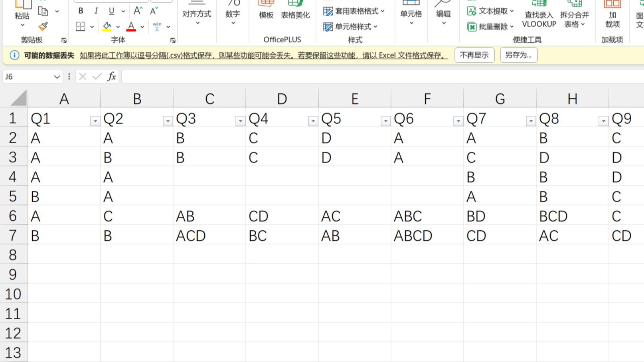Expand the copy options dropdown arrow
This screenshot has height=362, width=644.
point(57,11)
